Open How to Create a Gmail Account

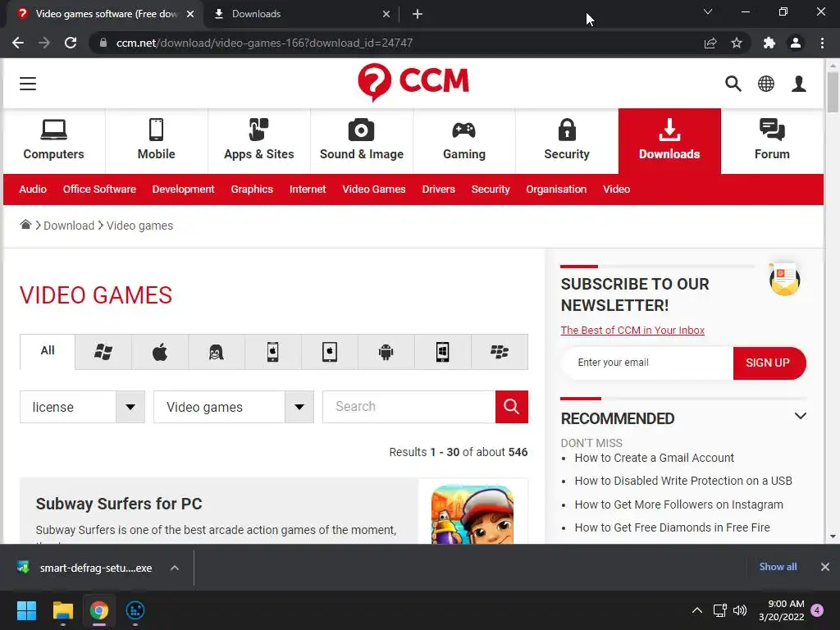[x=654, y=458]
